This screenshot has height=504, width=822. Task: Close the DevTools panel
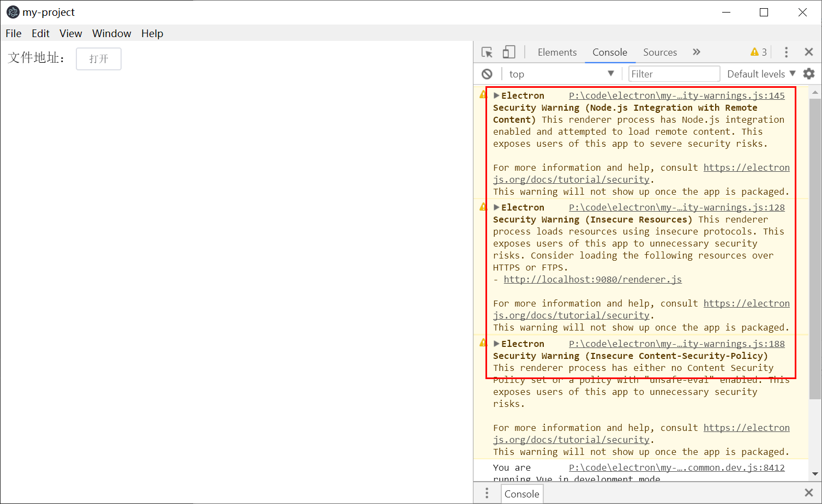809,52
